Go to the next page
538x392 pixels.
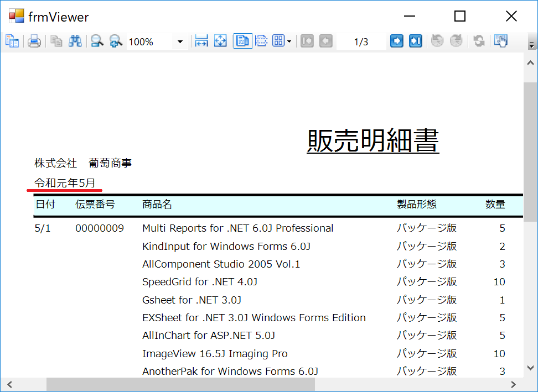coord(397,41)
